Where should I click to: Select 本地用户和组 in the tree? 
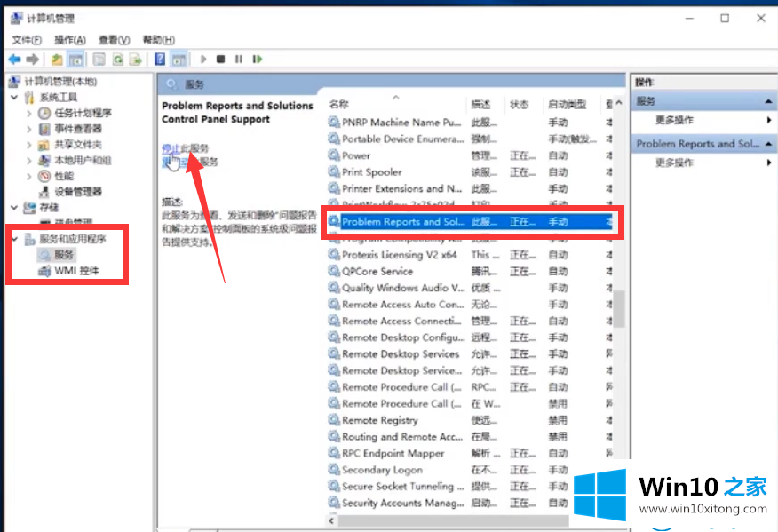click(83, 160)
